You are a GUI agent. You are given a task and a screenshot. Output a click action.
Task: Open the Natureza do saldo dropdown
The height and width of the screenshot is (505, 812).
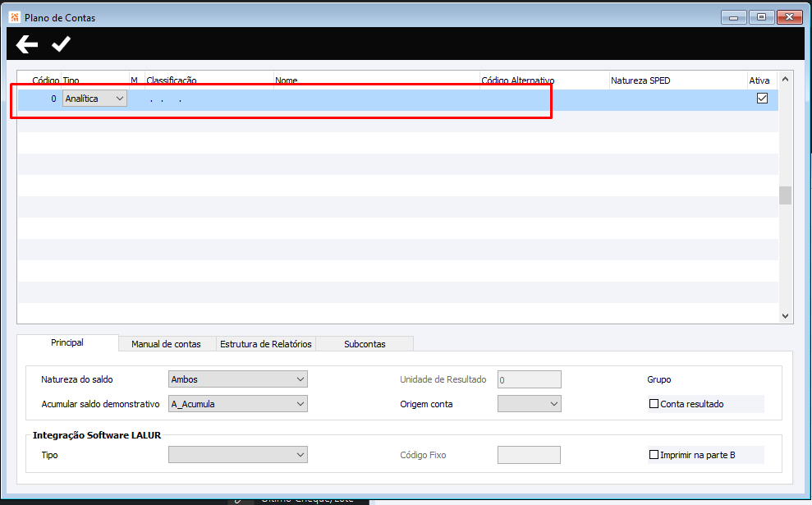(x=238, y=379)
